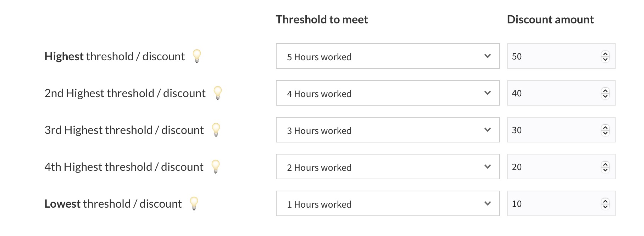The height and width of the screenshot is (236, 644).
Task: Click lightbulb hint beside 3rd Highest threshold
Action: (216, 130)
